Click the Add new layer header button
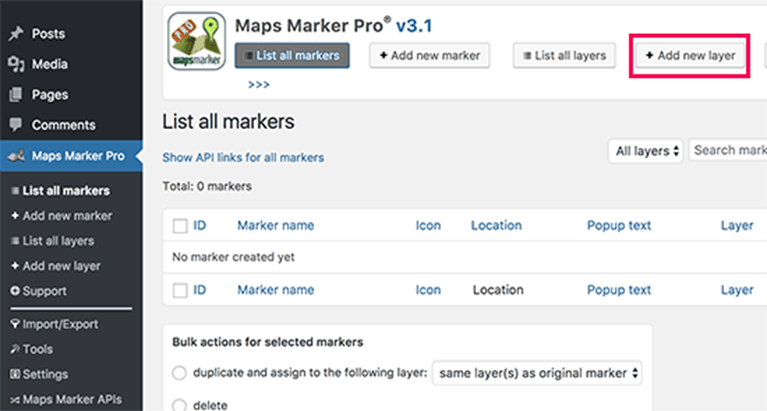This screenshot has width=767, height=411. pos(690,56)
